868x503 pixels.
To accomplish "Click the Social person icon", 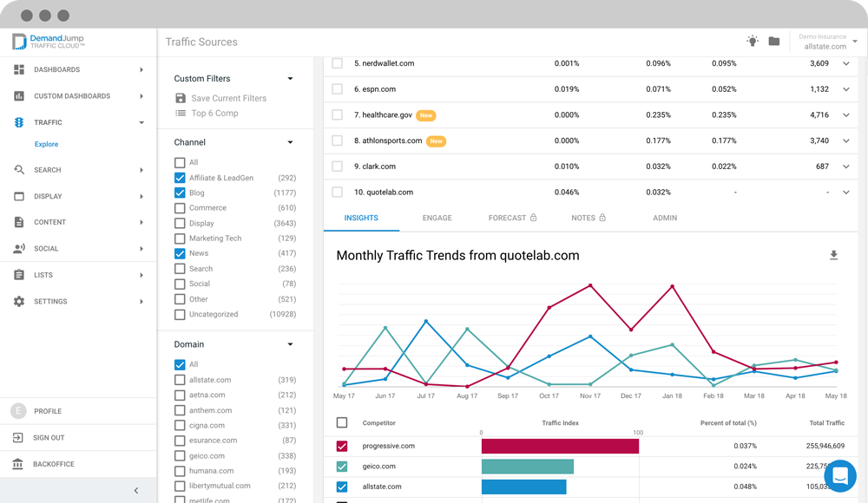I will (x=19, y=248).
